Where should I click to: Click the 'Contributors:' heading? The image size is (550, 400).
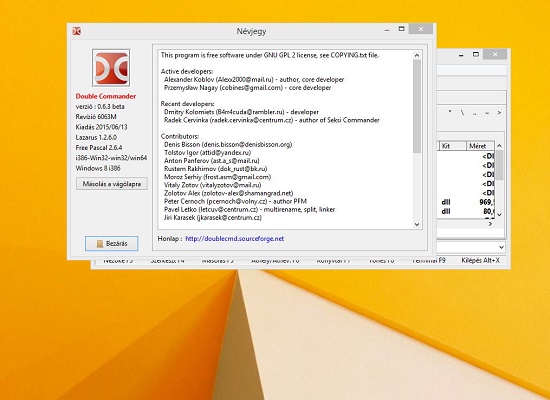(x=180, y=136)
